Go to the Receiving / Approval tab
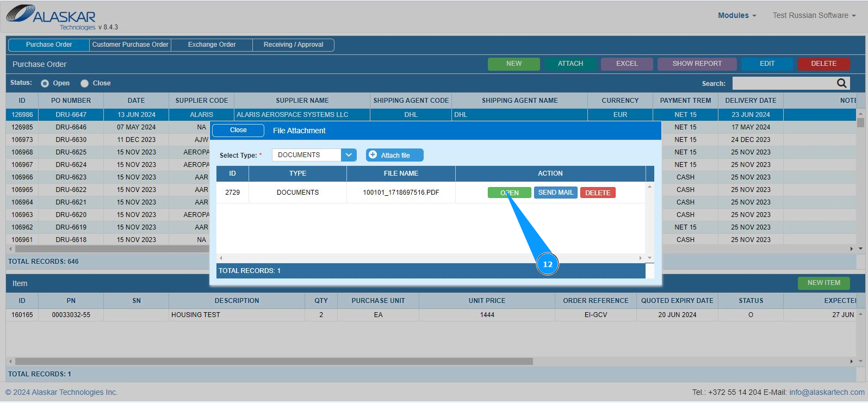Image resolution: width=868 pixels, height=403 pixels. tap(293, 45)
